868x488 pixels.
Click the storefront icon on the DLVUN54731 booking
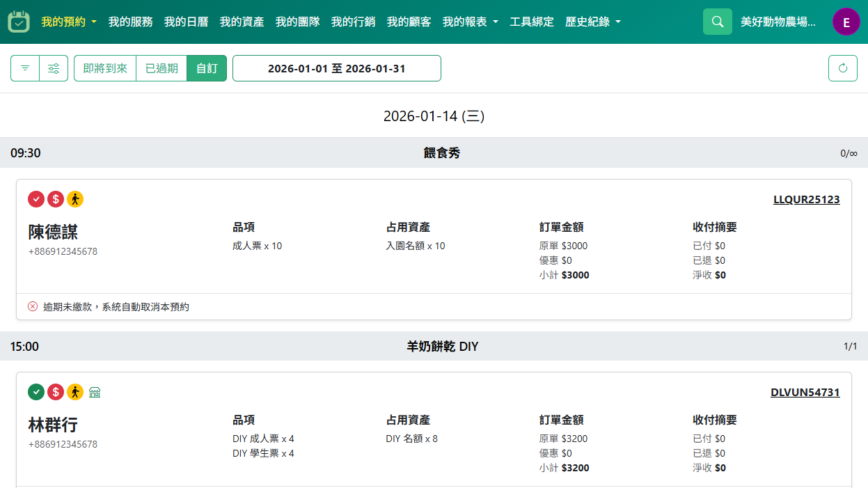click(x=95, y=392)
